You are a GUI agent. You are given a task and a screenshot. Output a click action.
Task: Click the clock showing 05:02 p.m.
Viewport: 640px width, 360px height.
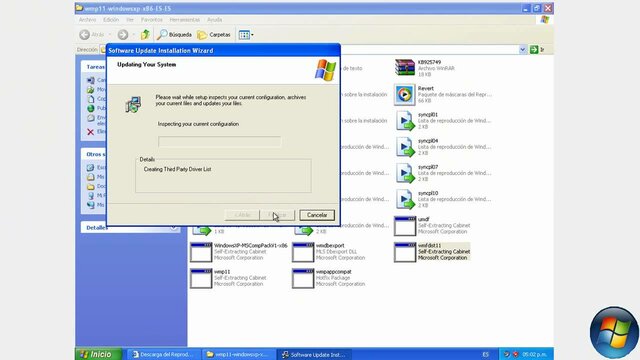pos(534,354)
